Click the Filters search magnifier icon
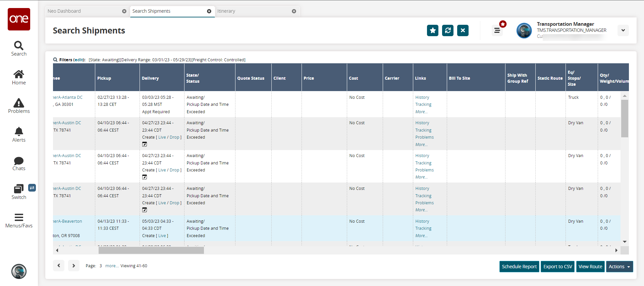 [x=55, y=60]
